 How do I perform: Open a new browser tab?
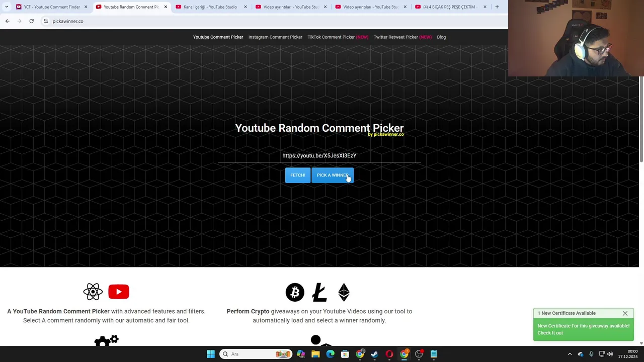click(x=497, y=7)
